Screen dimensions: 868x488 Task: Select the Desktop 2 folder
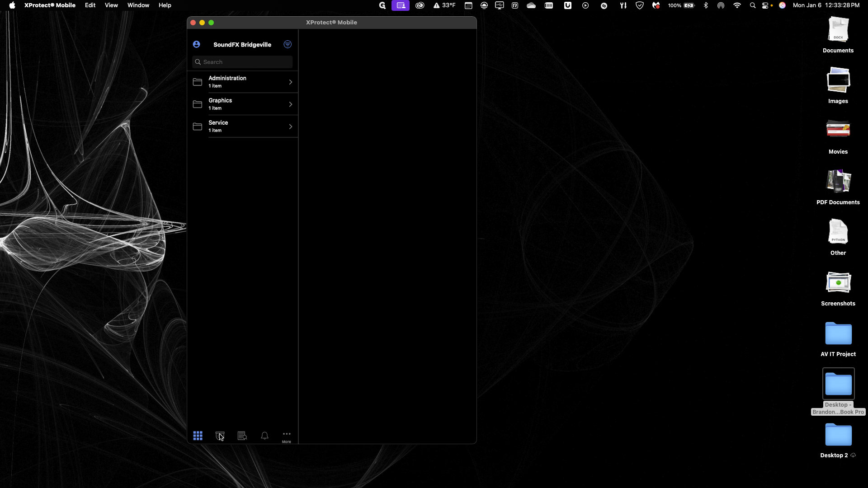click(838, 440)
